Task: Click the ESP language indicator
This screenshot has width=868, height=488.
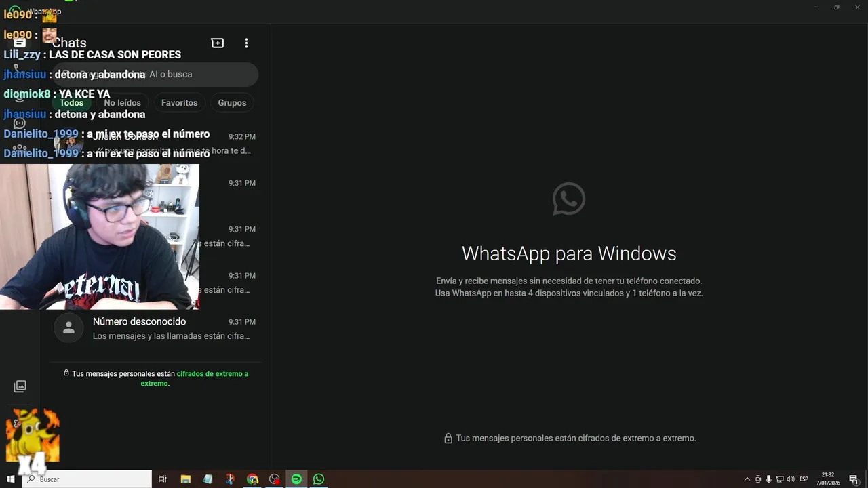Action: click(x=804, y=479)
